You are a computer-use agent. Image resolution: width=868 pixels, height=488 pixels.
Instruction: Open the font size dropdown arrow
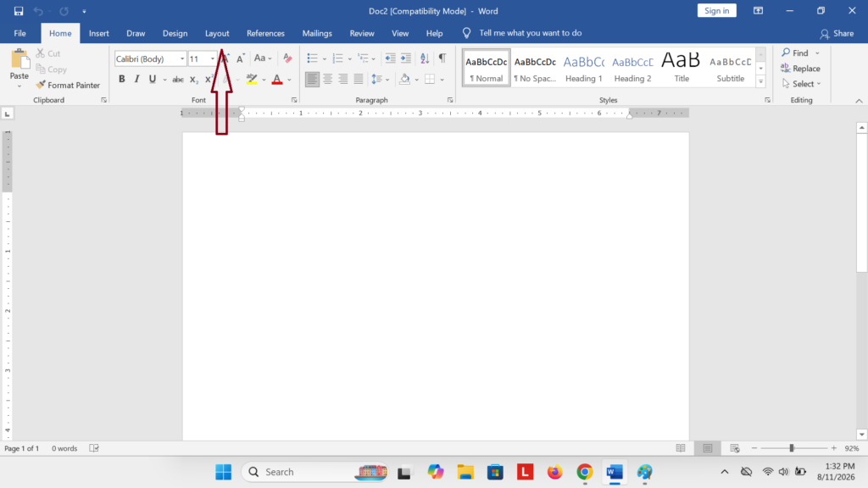tap(213, 58)
